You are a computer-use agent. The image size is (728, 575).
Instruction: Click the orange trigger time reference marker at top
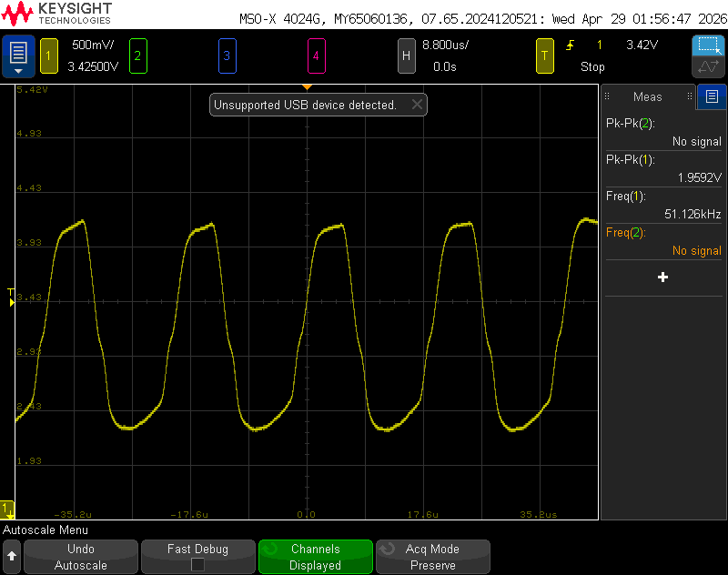307,87
